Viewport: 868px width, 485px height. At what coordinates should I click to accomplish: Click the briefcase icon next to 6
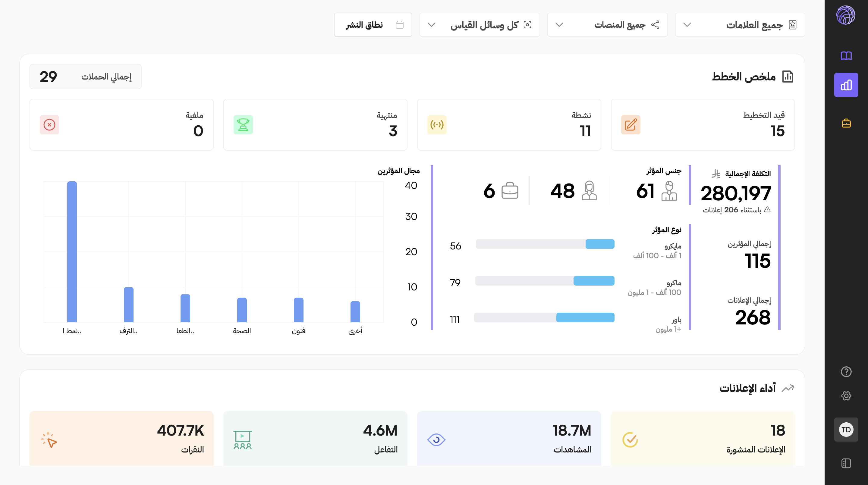(510, 191)
